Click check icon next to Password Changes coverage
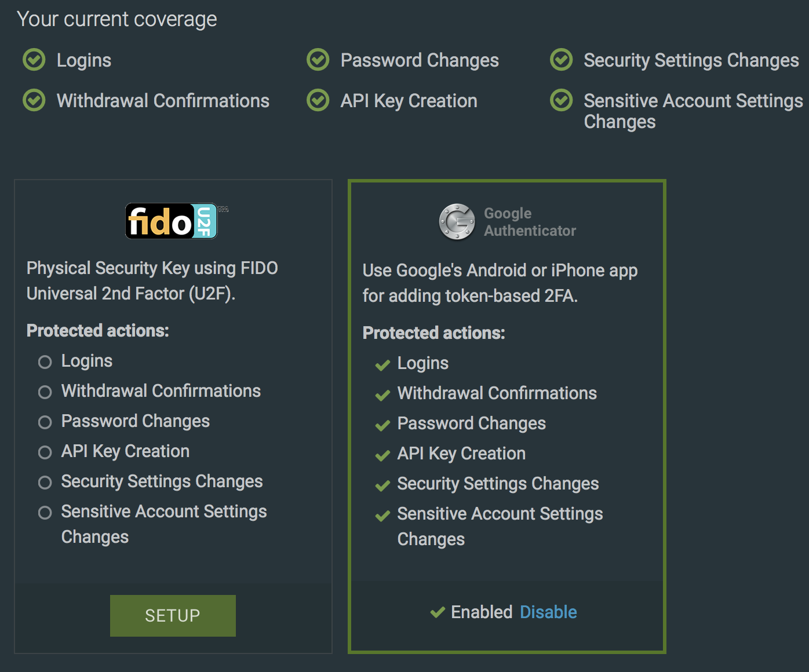The width and height of the screenshot is (809, 672). pos(318,60)
